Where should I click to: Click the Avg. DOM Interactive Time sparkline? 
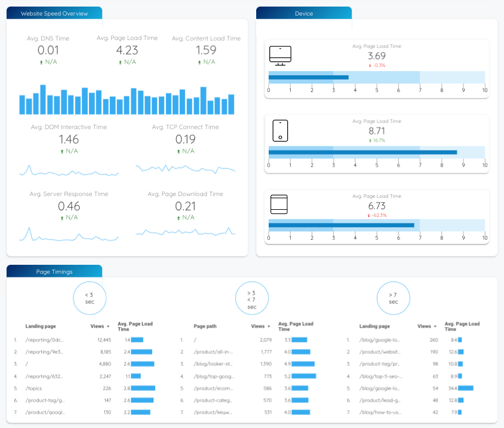(69, 170)
